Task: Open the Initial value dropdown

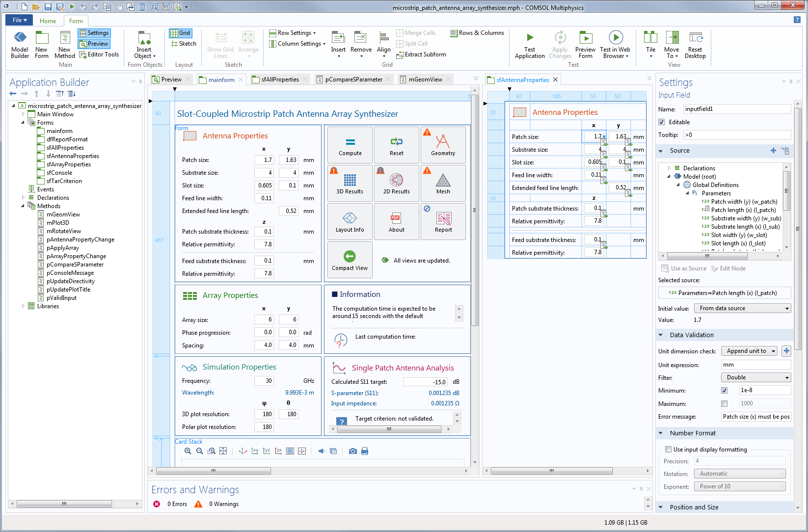Action: pos(742,308)
